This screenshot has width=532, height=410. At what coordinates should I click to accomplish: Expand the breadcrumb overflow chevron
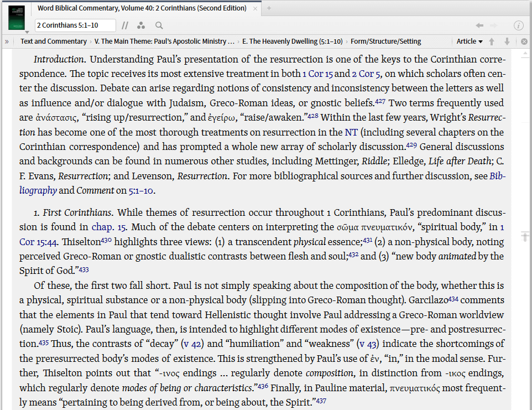6,41
